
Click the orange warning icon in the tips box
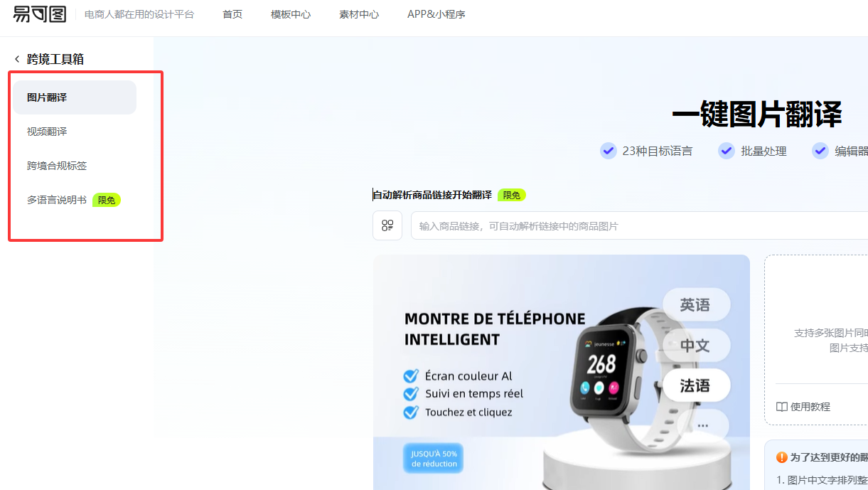point(782,457)
